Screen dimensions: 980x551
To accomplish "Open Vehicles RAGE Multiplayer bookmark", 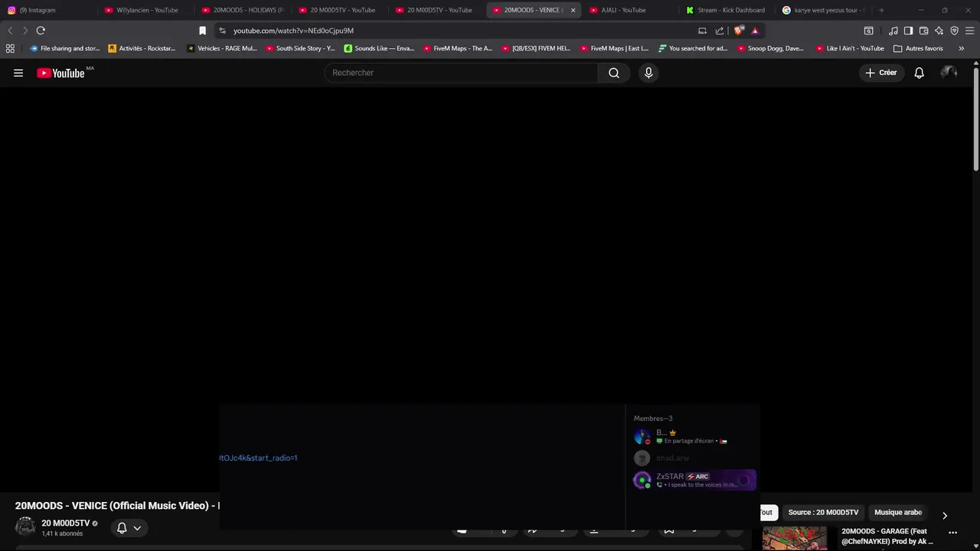I will [x=222, y=48].
